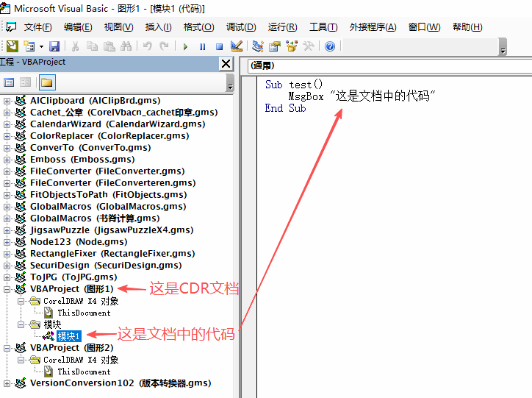532x398 pixels.
Task: Toggle Design Mode icon in toolbar
Action: click(237, 46)
